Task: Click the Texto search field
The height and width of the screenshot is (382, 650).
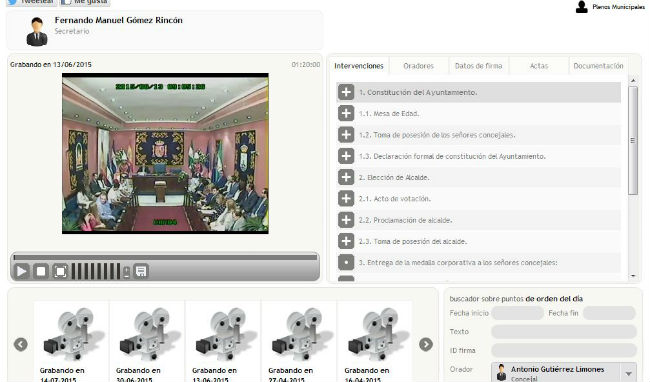Action: [564, 331]
